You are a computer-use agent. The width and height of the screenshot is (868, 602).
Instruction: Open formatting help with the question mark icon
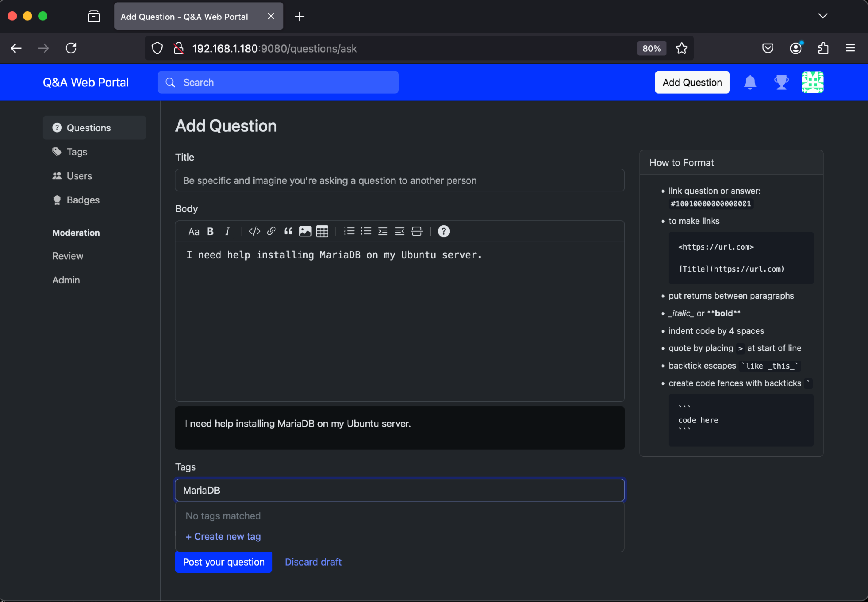(x=443, y=231)
